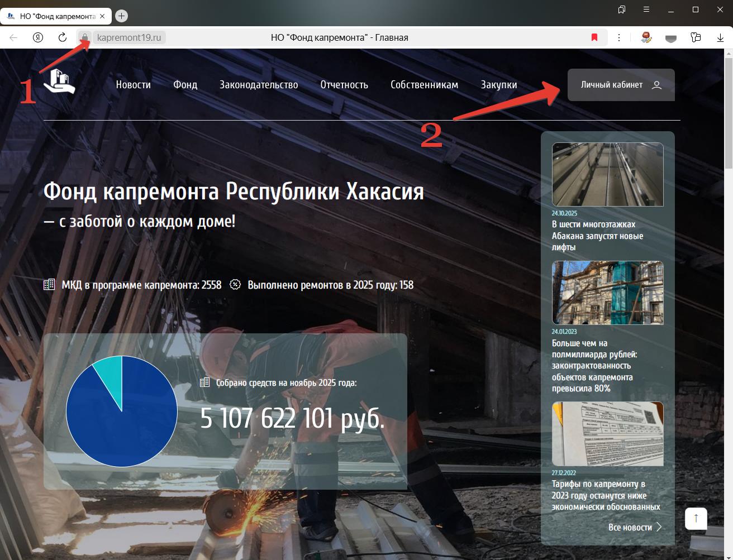Screen dimensions: 733x560
Task: Open Yandex home via the Я button
Action: coord(38,37)
